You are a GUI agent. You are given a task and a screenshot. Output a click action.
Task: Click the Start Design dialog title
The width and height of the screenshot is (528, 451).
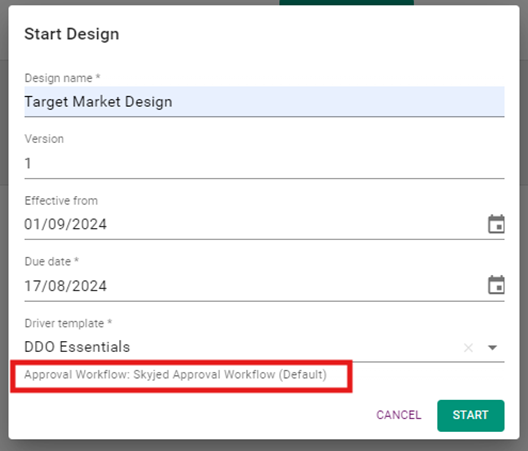click(x=72, y=34)
